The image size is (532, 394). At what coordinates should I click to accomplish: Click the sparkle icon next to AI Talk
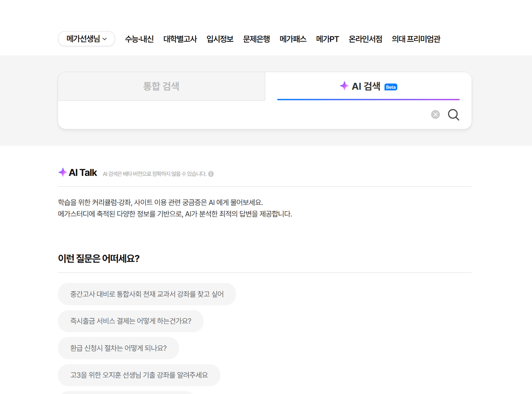point(63,172)
